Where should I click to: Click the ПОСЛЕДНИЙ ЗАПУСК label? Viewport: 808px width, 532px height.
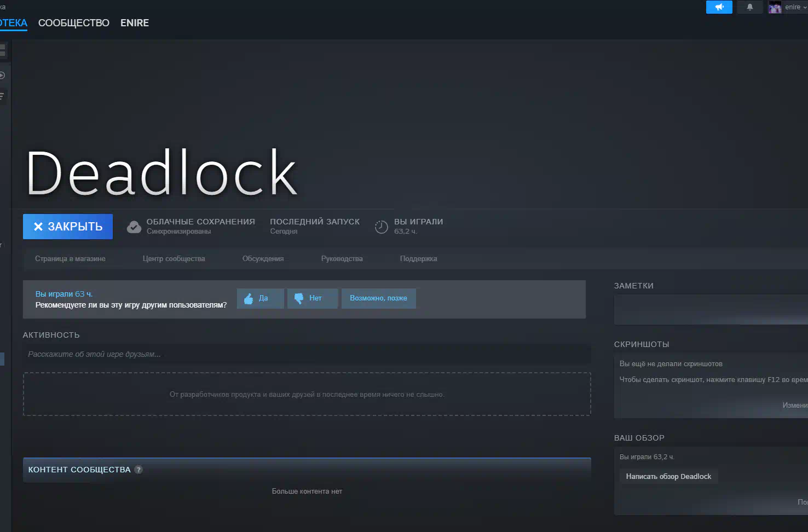315,222
